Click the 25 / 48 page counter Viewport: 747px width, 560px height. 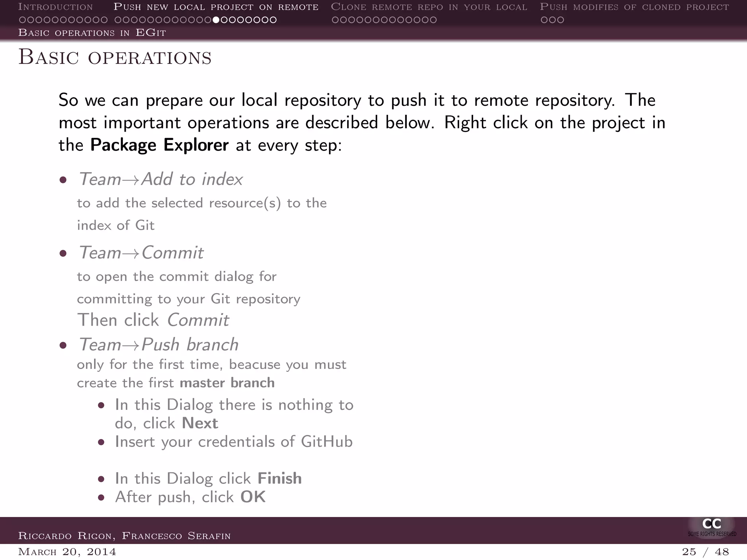tap(705, 552)
